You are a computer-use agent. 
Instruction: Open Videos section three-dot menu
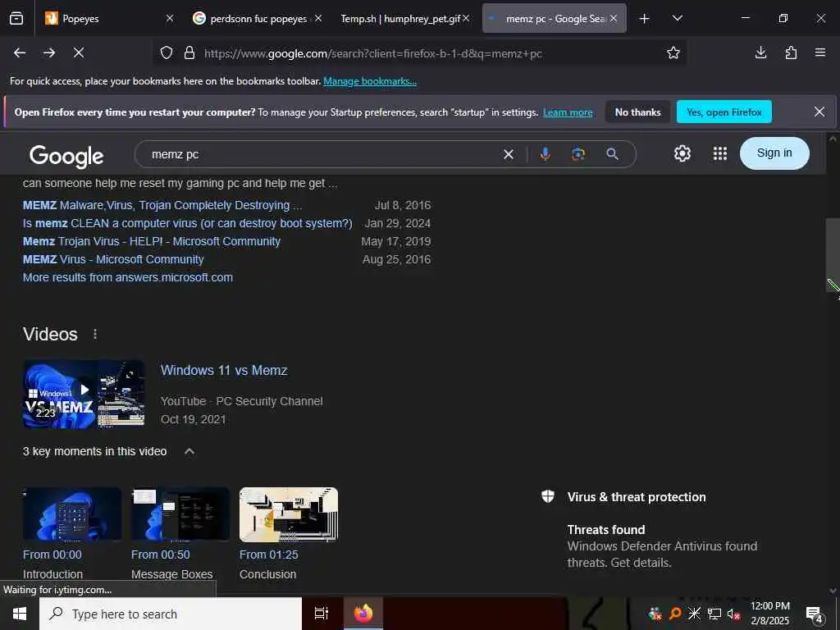coord(95,335)
